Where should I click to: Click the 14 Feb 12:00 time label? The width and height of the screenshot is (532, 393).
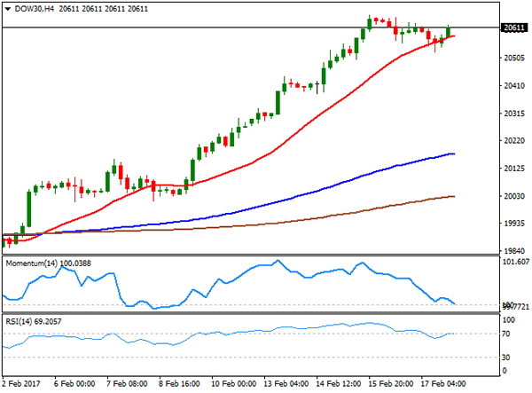pyautogui.click(x=339, y=384)
